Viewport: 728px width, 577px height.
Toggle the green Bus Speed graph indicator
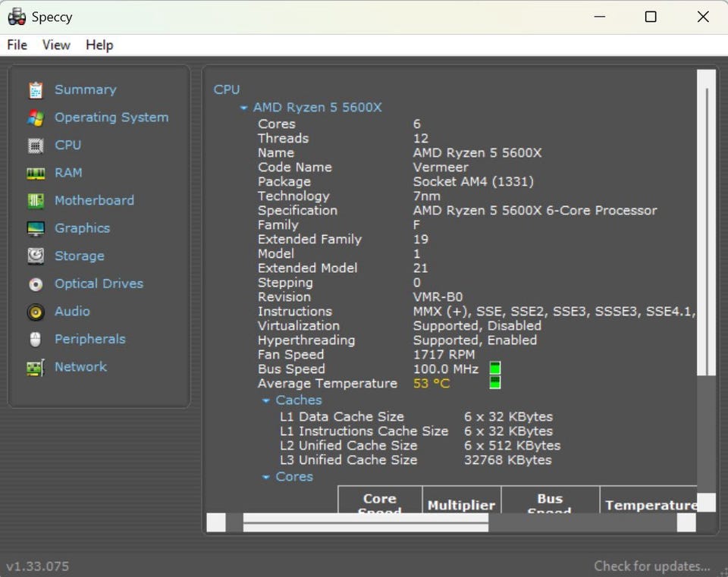(x=495, y=369)
